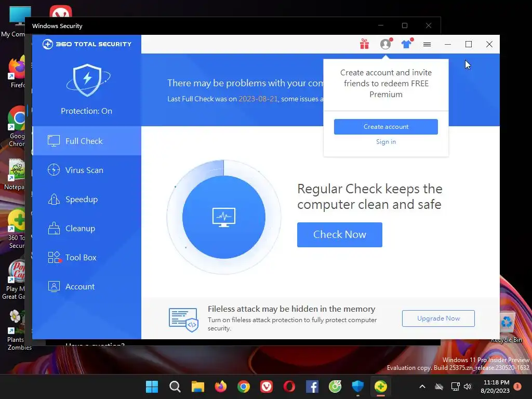Click the 2023-08-21 last check date

[258, 99]
